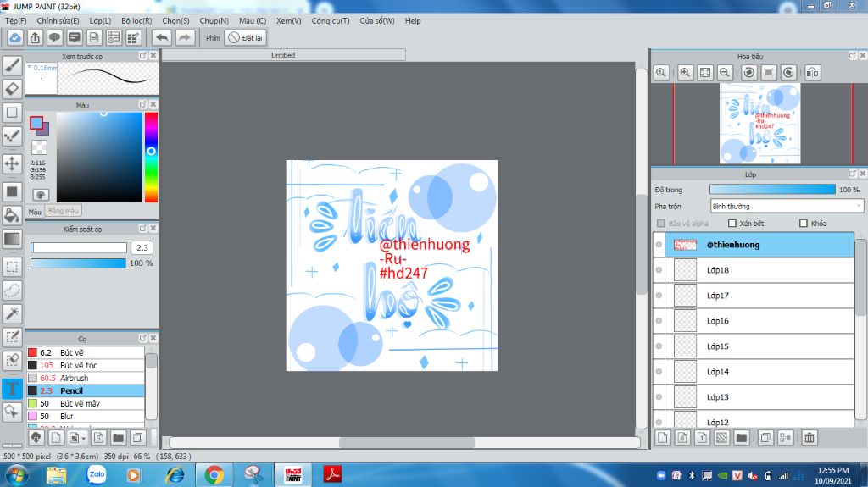868x487 pixels.
Task: Toggle visibility of Lớp16 layer
Action: (x=659, y=321)
